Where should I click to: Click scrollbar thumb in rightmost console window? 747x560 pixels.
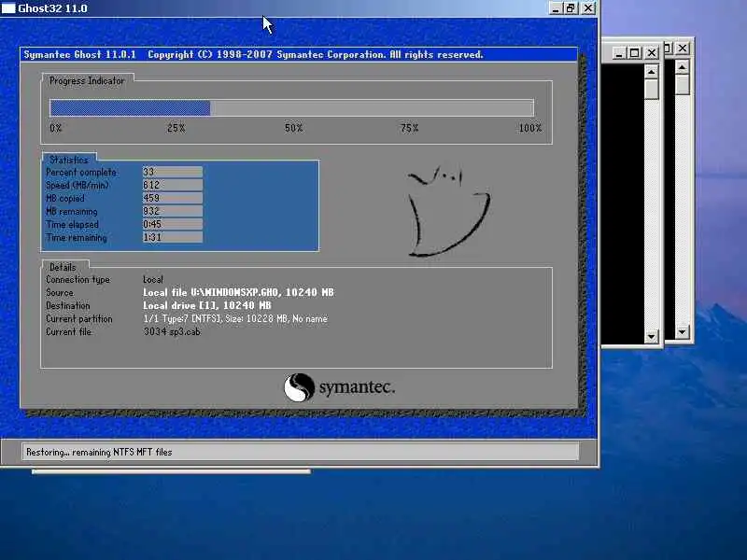683,84
